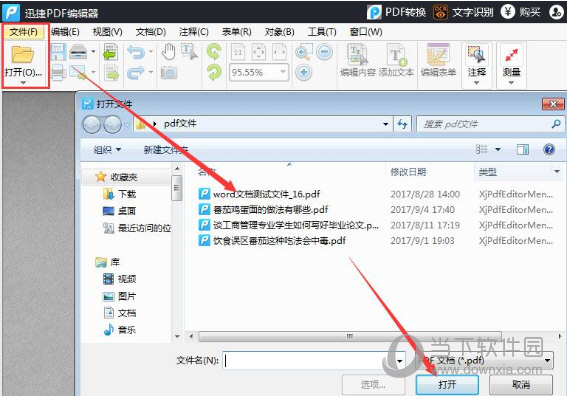
Task: Click the actual size 1:1 icon
Action: point(238,52)
